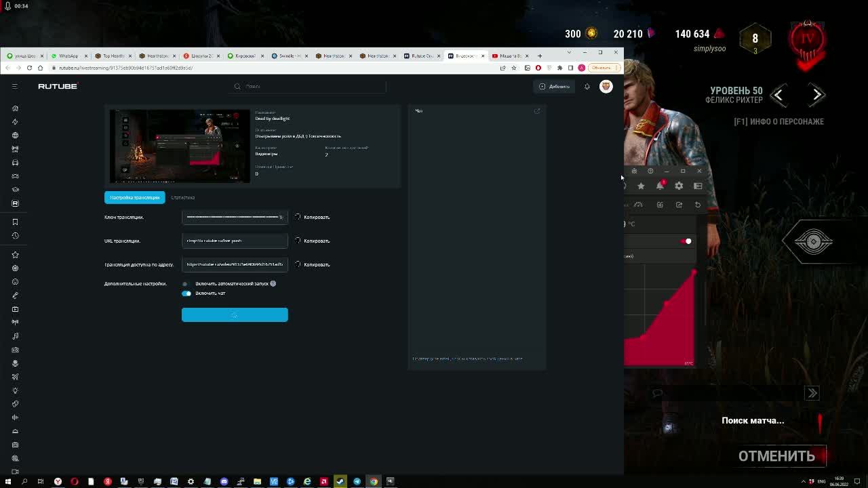This screenshot has height=488, width=868.
Task: Copy the broadcast address link
Action: pyautogui.click(x=313, y=264)
